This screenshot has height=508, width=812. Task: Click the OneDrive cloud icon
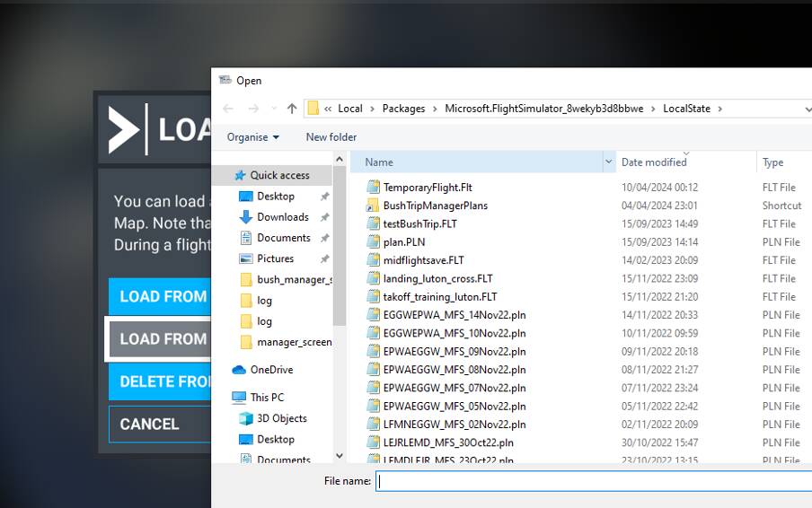(239, 370)
